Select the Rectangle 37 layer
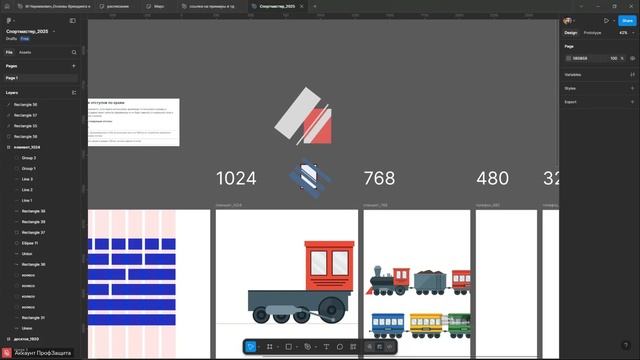 (33, 232)
